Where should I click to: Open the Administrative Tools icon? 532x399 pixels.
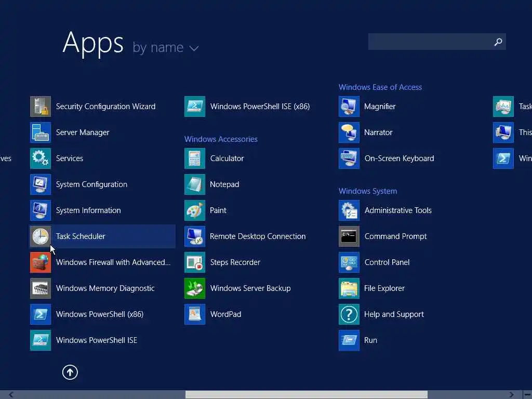click(x=349, y=210)
